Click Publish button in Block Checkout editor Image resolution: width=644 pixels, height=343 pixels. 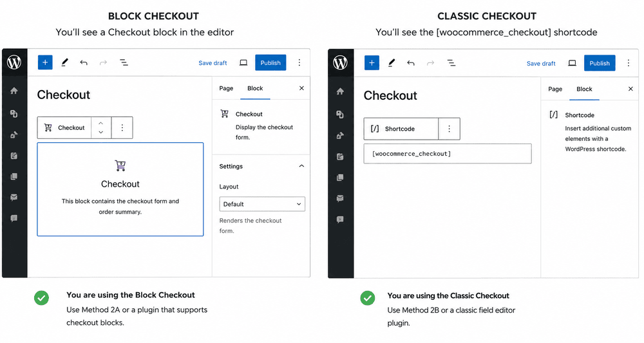(270, 62)
